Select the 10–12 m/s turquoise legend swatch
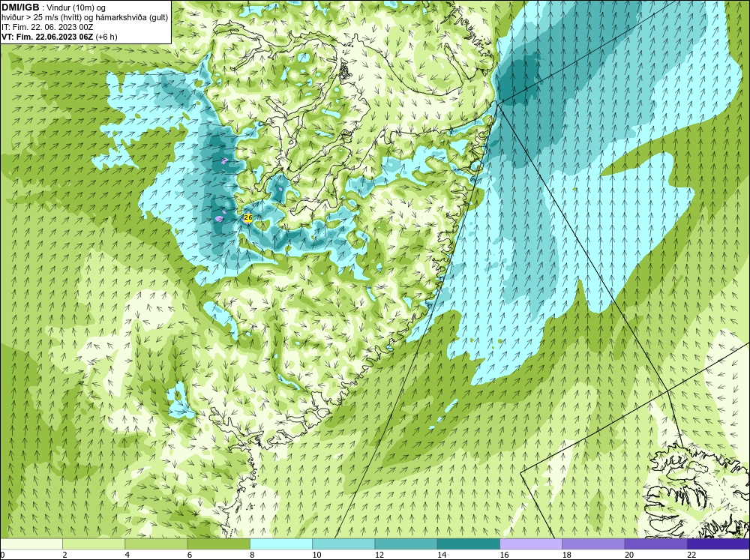This screenshot has height=560, width=750. (x=343, y=544)
